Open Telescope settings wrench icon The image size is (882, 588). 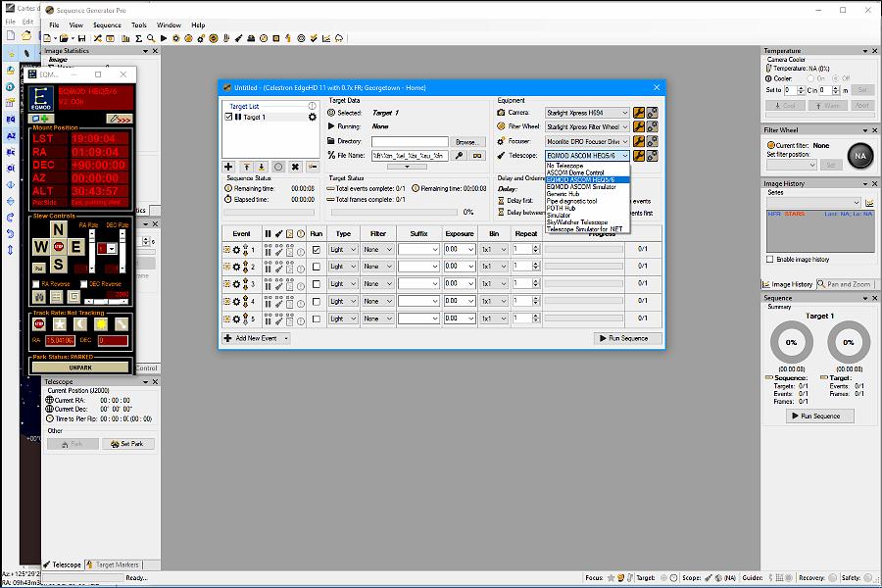click(638, 155)
